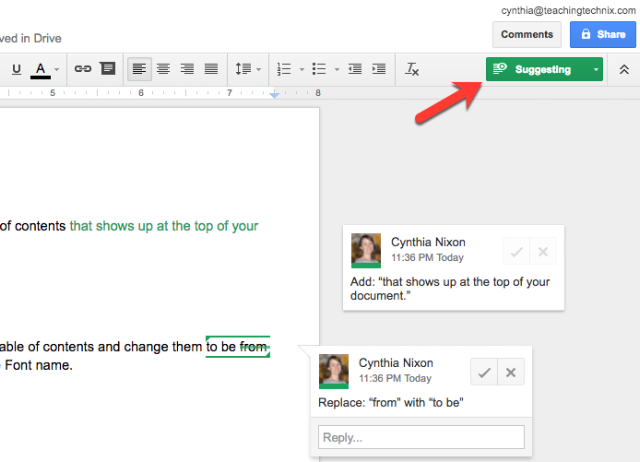Image resolution: width=640 pixels, height=462 pixels.
Task: Right align the text
Action: (x=187, y=69)
